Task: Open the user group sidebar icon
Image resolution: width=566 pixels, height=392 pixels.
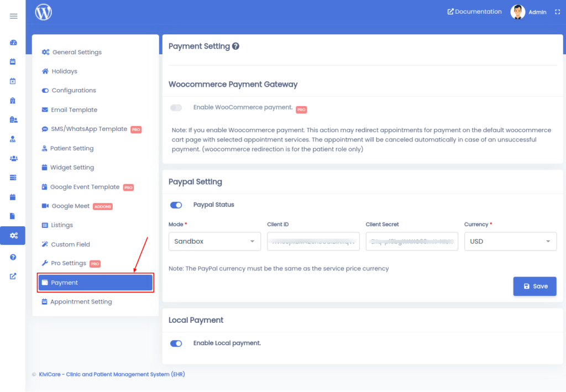Action: coord(13,158)
